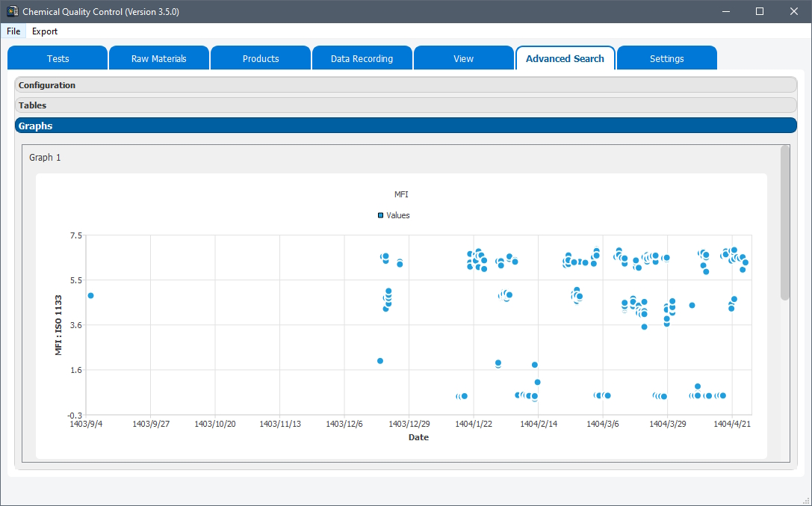Click the leftmost data point near 1403/9/4
Image resolution: width=812 pixels, height=506 pixels.
coord(90,295)
